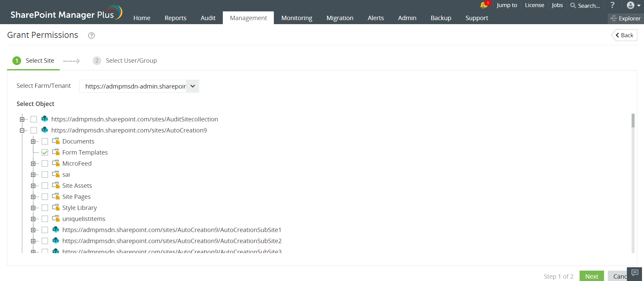644x281 pixels.
Task: Tick the Documents checkbox
Action: pos(45,141)
